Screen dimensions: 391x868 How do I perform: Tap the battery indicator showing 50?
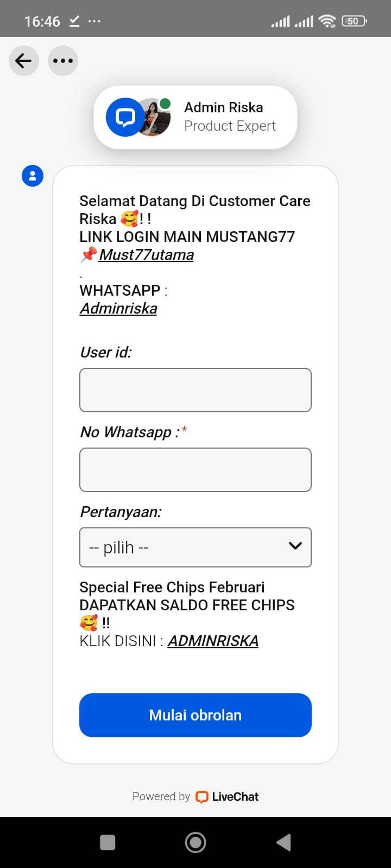[x=353, y=21]
